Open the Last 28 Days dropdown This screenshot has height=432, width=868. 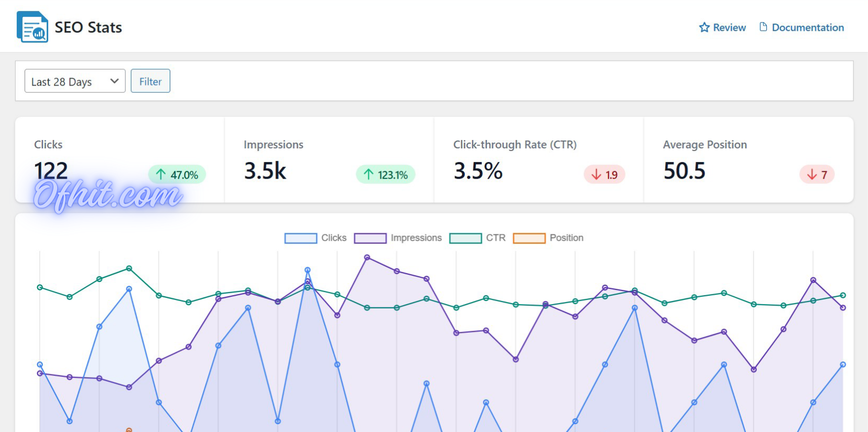click(74, 81)
